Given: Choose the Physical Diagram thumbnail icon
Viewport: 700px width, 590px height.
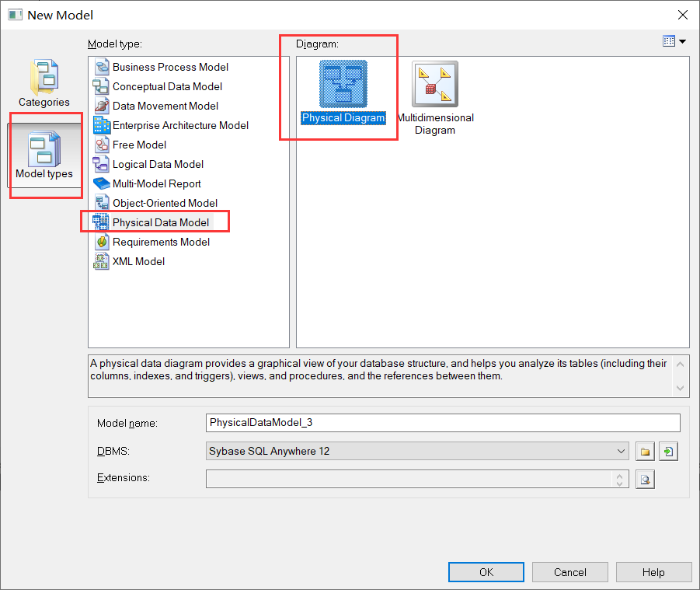Looking at the screenshot, I should point(343,83).
